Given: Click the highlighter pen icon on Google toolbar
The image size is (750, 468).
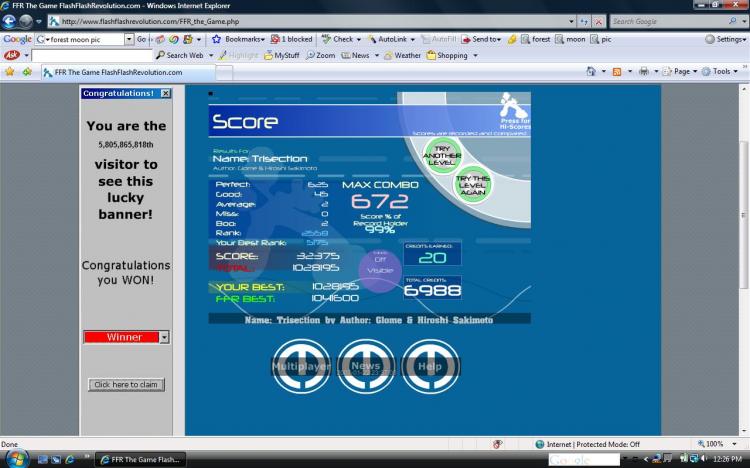Looking at the screenshot, I should coord(511,39).
